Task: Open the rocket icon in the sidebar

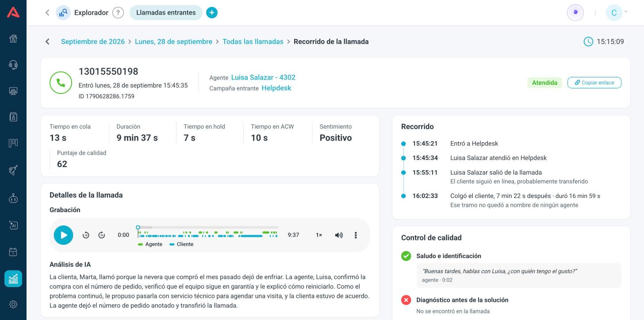Action: click(x=13, y=170)
